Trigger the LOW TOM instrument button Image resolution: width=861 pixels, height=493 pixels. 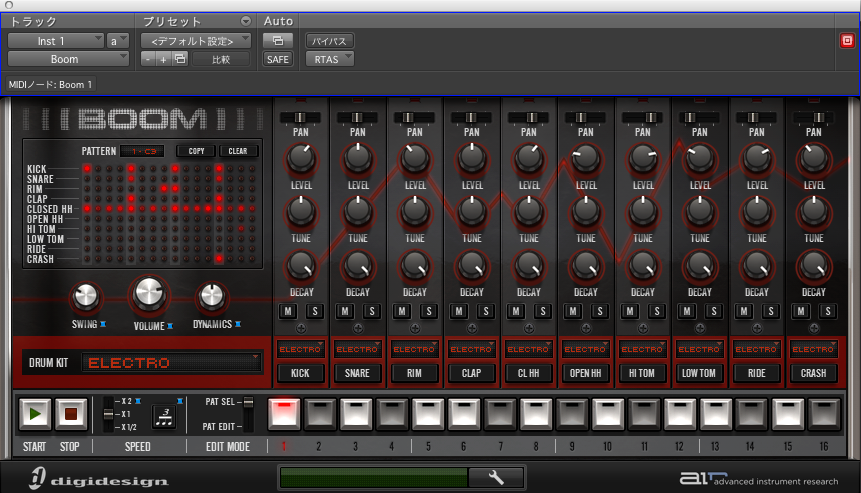(699, 373)
